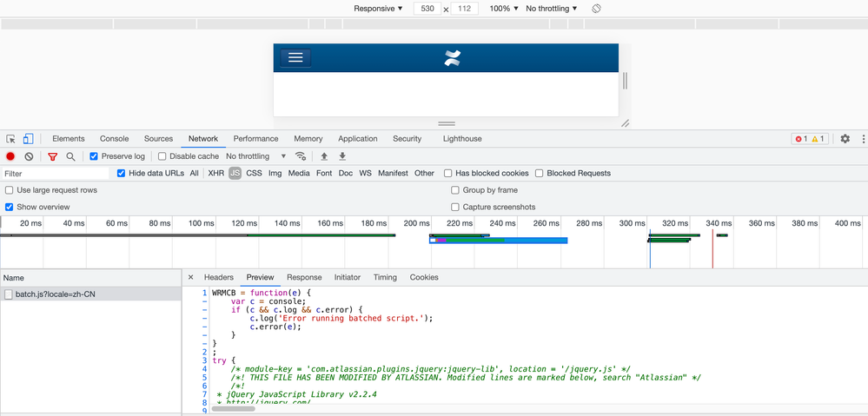Screen dimensions: 868x416
Task: Uncheck Show overview
Action: (x=9, y=207)
